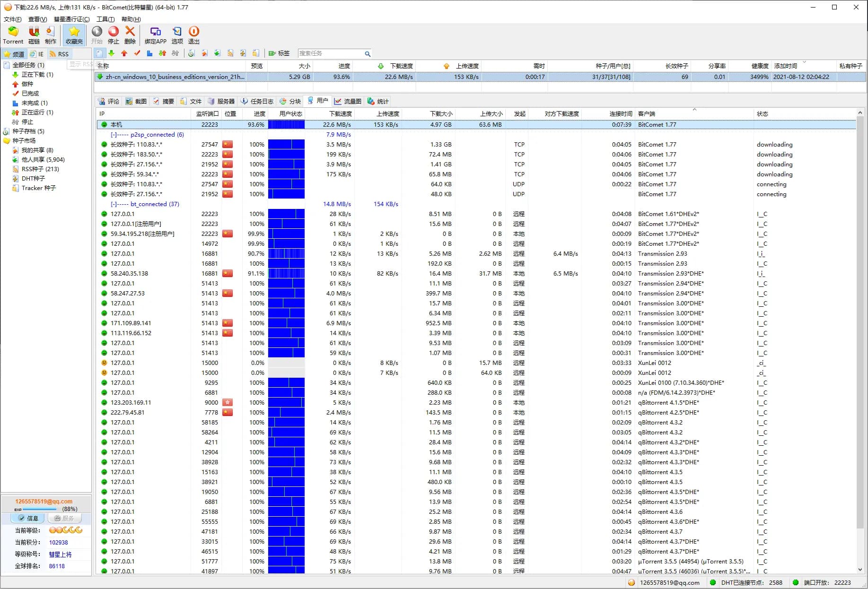This screenshot has height=589, width=868.
Task: Select 做种 in the sidebar
Action: [x=27, y=84]
